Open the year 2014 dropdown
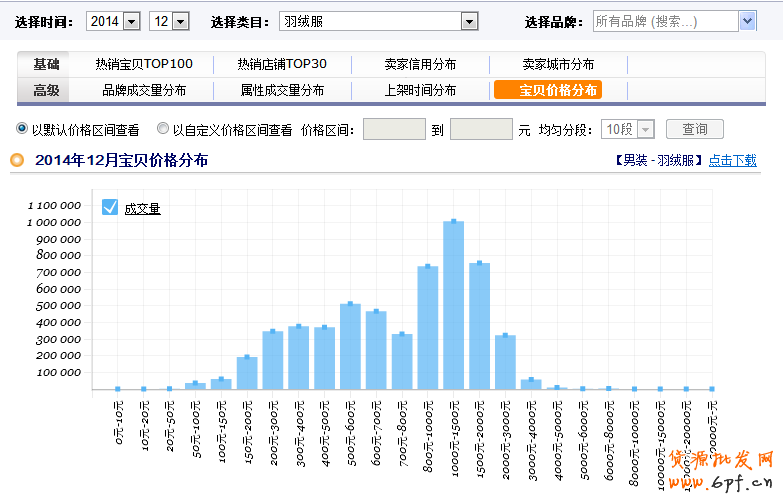The width and height of the screenshot is (783, 504). tap(131, 21)
